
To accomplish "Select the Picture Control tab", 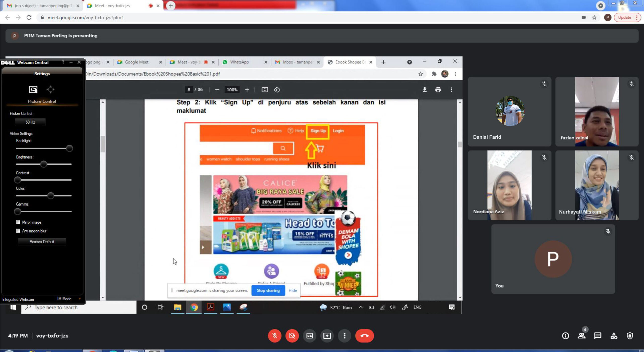I will pos(33,90).
